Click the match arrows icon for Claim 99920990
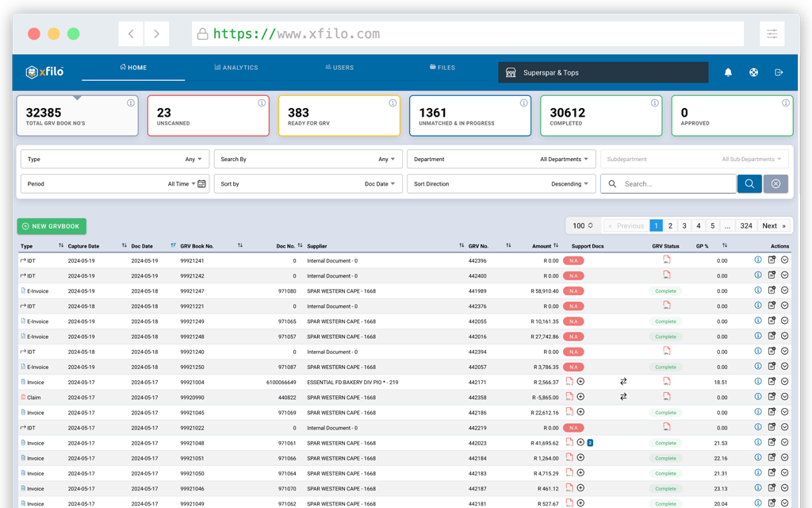812x508 pixels. [x=623, y=397]
